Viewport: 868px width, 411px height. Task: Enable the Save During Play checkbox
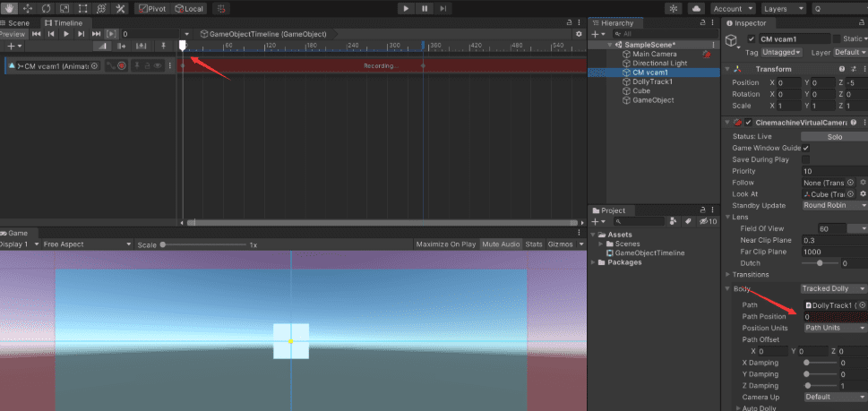pos(805,159)
